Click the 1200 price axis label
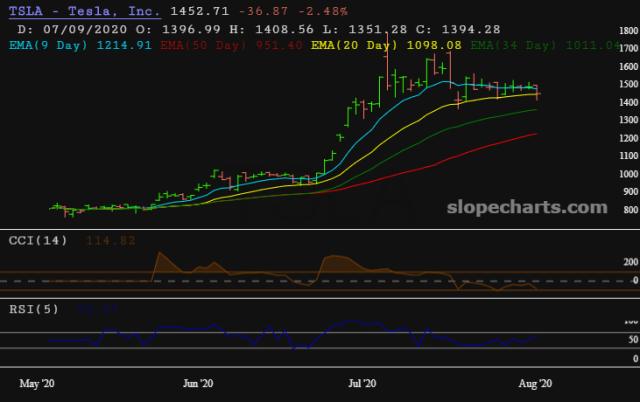Viewport: 640px width, 402px height. 628,138
